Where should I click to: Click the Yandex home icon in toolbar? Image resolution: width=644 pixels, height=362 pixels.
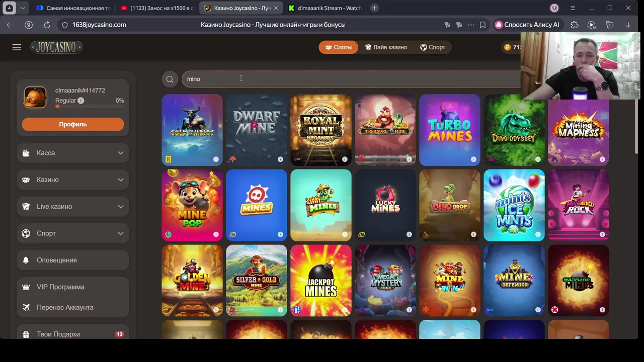click(x=29, y=25)
